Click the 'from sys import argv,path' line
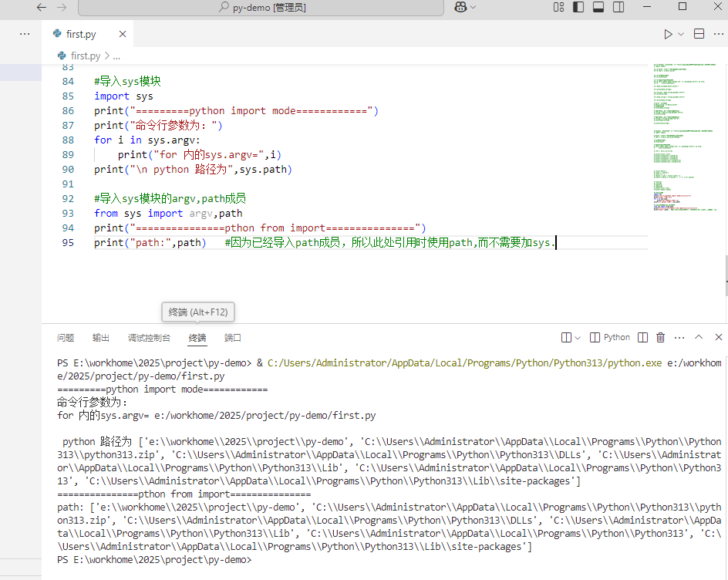 168,213
